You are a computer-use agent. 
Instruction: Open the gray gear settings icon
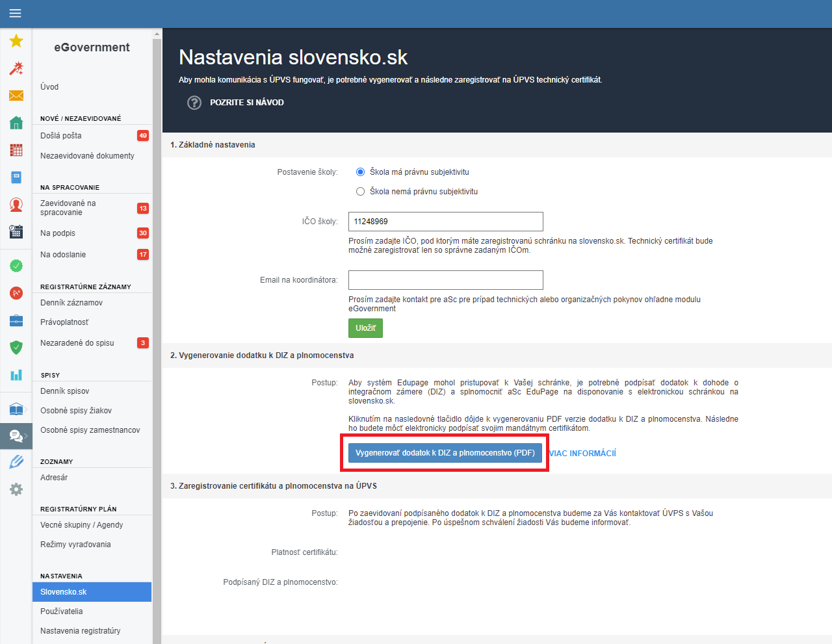click(x=16, y=489)
